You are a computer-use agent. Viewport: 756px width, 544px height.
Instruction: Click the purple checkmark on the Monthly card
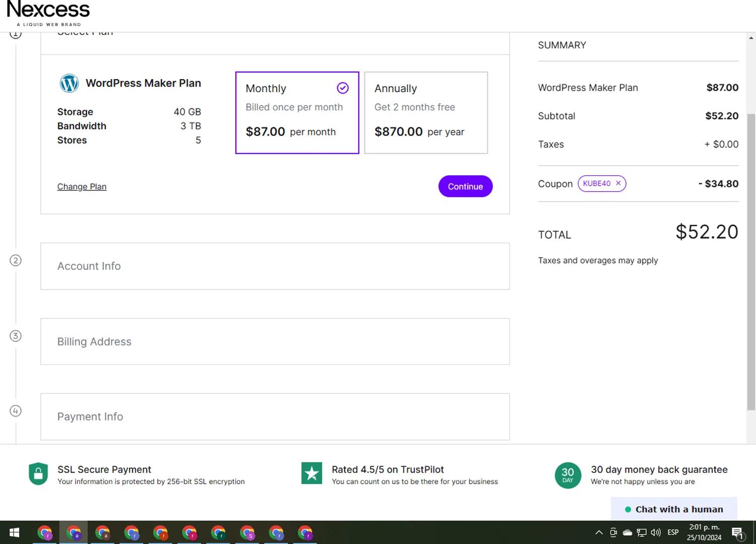(x=343, y=88)
